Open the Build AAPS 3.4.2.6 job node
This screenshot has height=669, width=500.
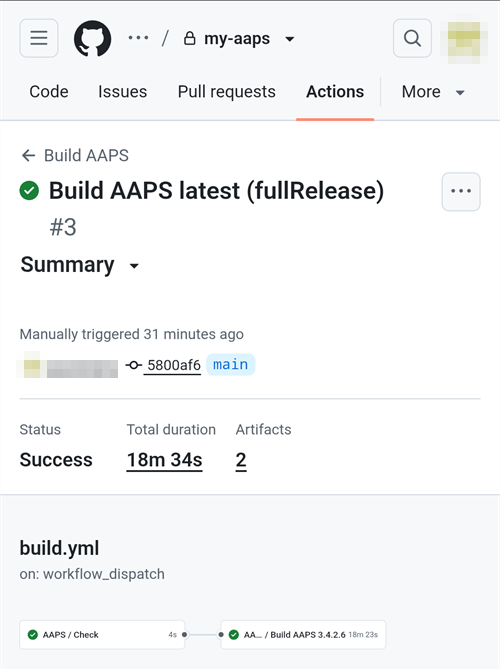(x=303, y=635)
